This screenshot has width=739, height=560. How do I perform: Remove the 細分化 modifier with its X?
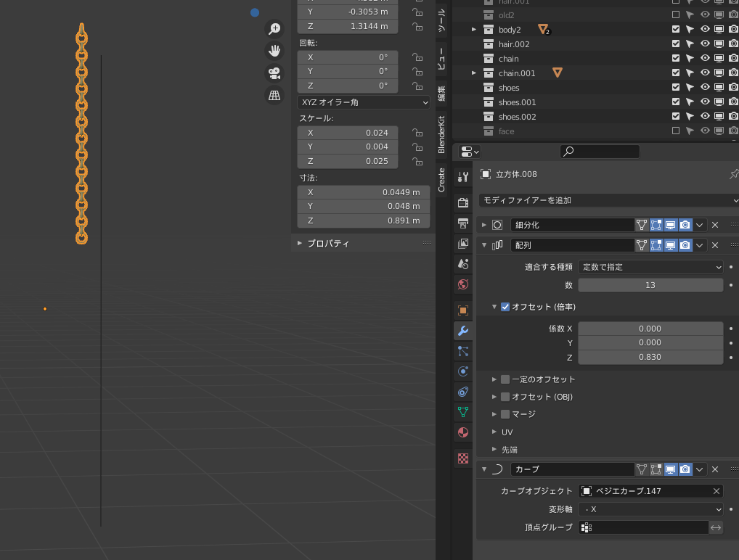click(x=715, y=225)
